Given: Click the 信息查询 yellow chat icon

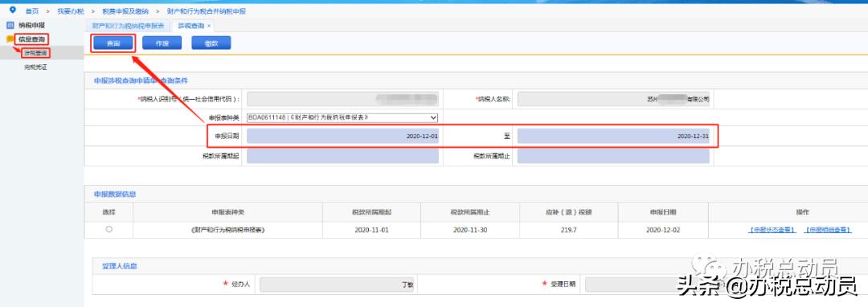Looking at the screenshot, I should point(10,39).
